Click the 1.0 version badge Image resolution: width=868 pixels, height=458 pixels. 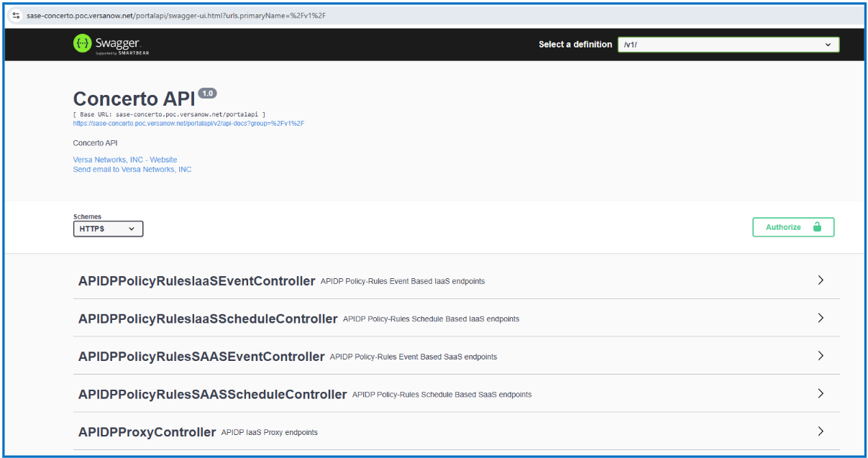click(207, 93)
